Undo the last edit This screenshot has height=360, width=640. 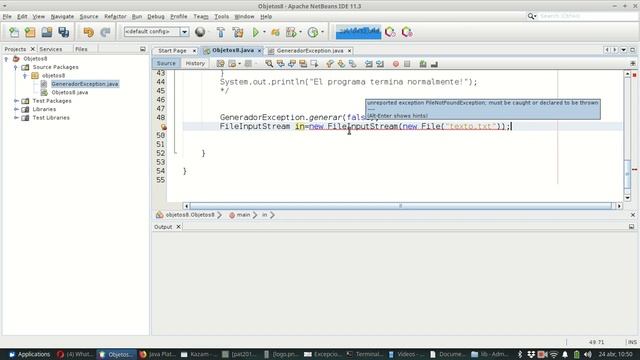(x=88, y=32)
